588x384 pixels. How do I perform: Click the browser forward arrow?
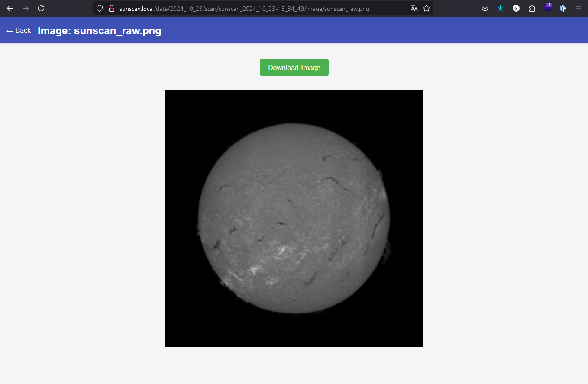click(26, 8)
